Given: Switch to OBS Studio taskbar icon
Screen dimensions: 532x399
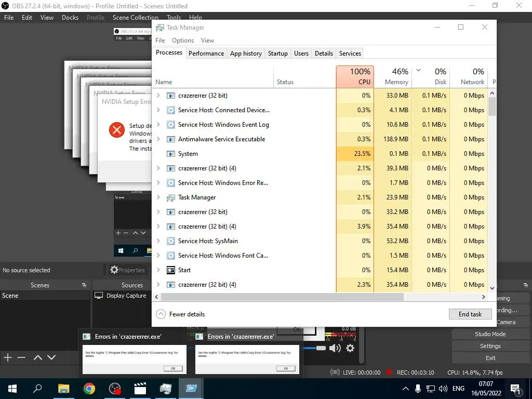Looking at the screenshot, I should [115, 389].
